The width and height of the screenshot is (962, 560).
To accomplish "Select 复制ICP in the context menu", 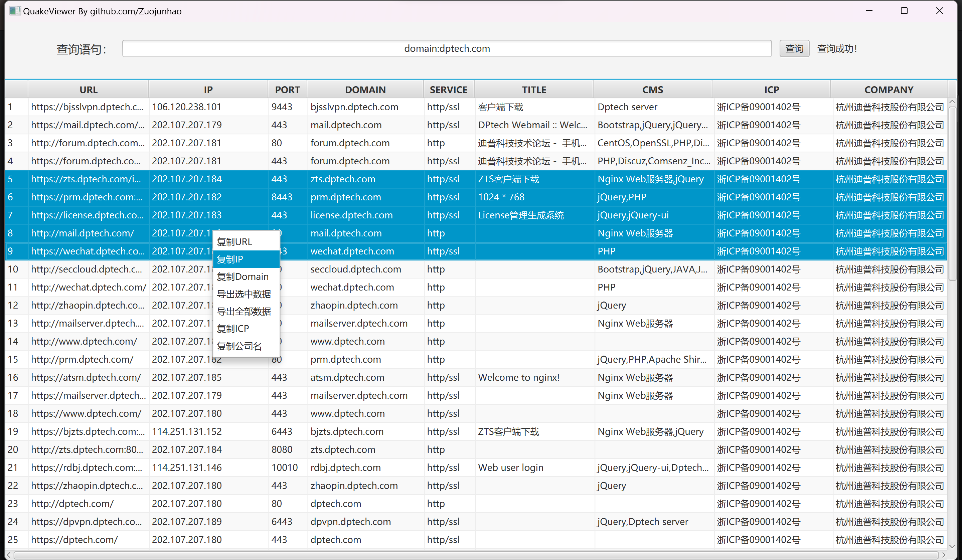I will (233, 329).
